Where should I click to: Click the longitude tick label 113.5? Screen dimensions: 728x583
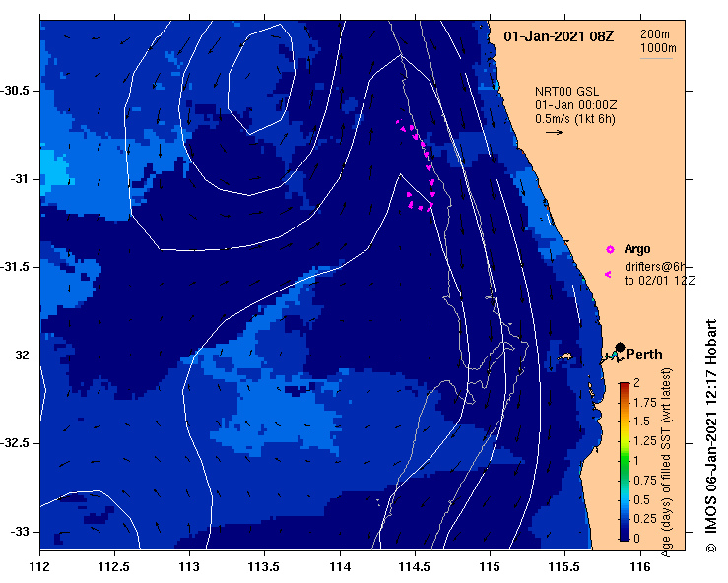click(265, 567)
